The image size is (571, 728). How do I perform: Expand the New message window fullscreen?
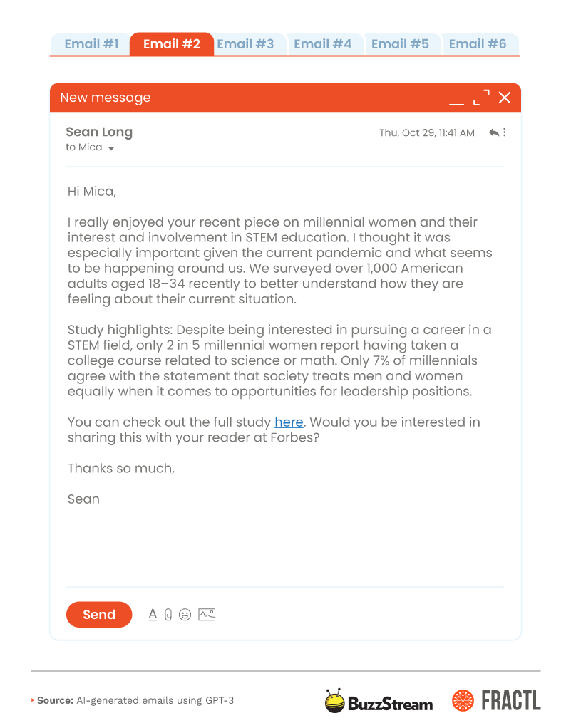click(x=482, y=98)
